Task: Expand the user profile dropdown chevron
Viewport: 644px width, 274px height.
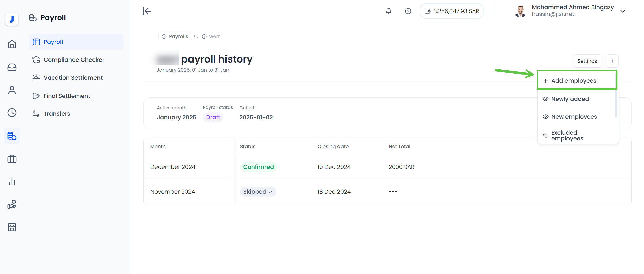Action: tap(622, 11)
